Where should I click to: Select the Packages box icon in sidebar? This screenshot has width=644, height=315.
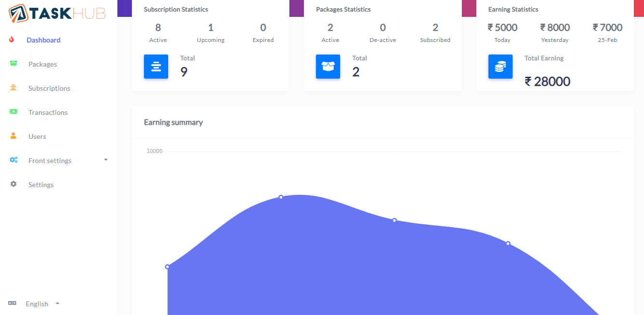14,64
